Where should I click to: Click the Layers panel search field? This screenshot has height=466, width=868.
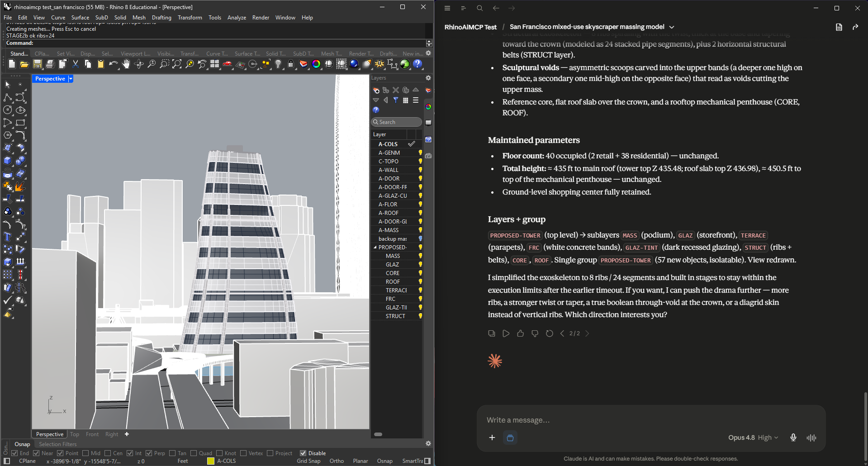tap(397, 122)
